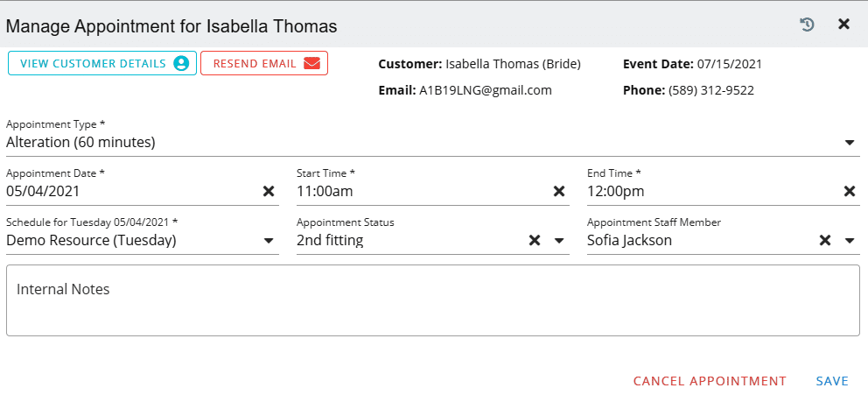Screen dimensions: 868x402
Task: Open the Schedule for Tuesday dropdown
Action: (269, 240)
